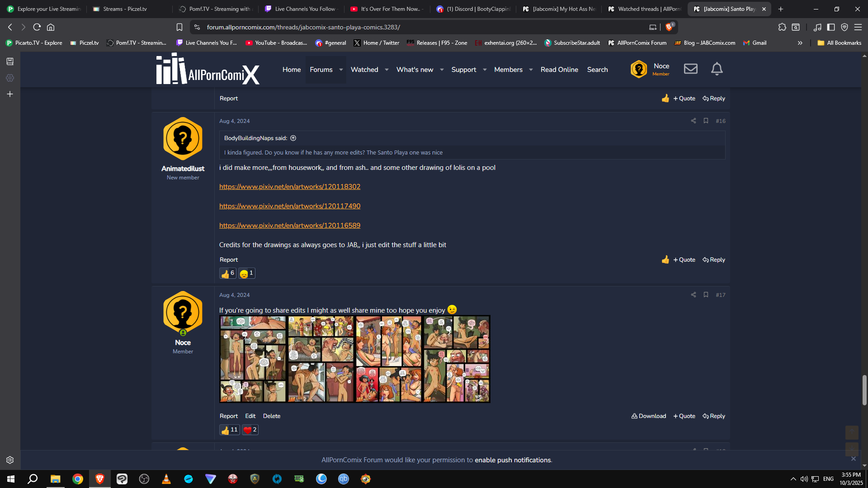Open the browser extensions puzzle icon

coord(782,27)
